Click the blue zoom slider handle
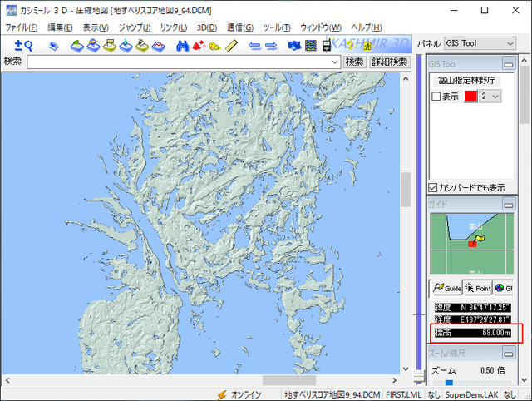Viewport: 532px width, 401px height. pos(449,383)
